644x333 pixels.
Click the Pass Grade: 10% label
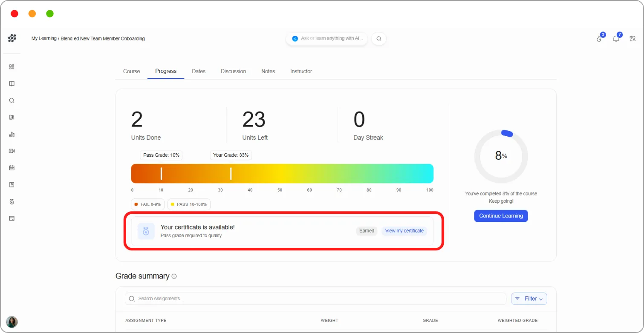tap(161, 155)
